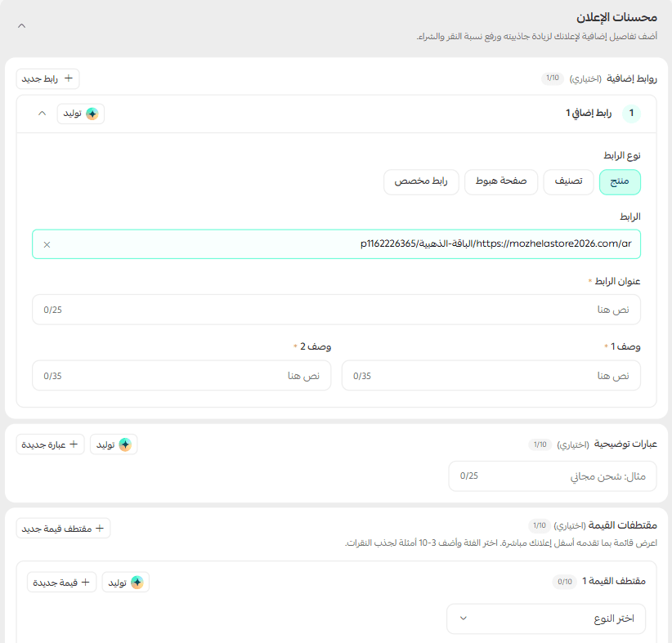Click توليد for مقتطف القيمة 1
This screenshot has height=643, width=672.
tap(126, 583)
